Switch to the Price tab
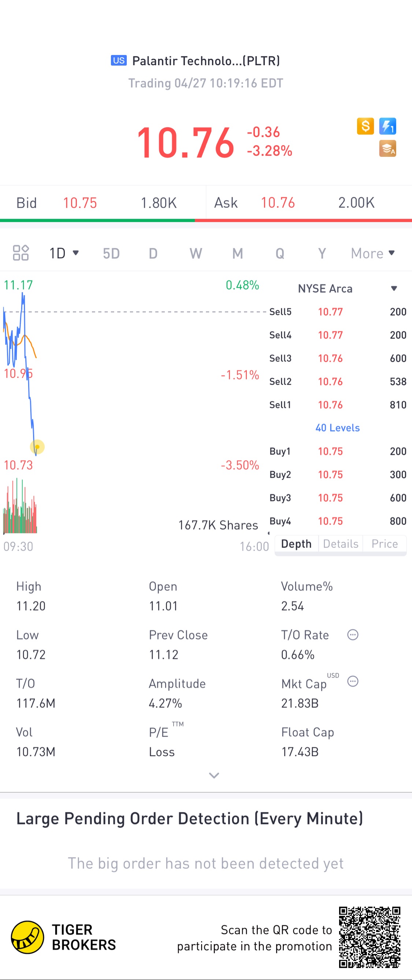The height and width of the screenshot is (980, 412). pos(384,544)
